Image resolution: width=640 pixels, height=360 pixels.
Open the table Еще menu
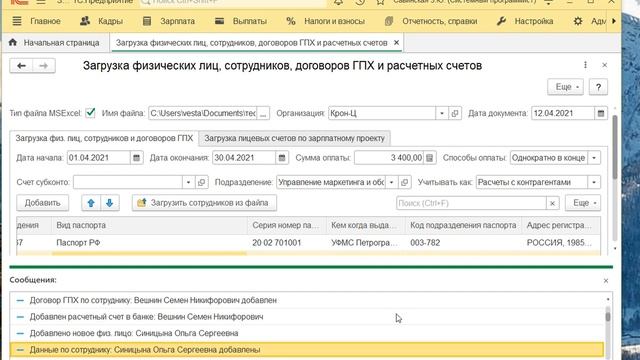coord(583,203)
